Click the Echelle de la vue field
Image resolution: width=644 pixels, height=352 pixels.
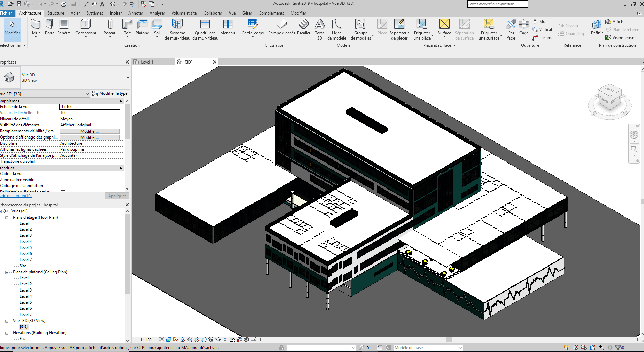90,107
